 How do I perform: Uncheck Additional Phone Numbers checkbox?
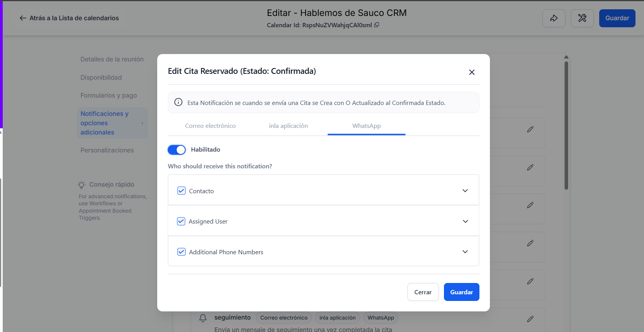(x=181, y=252)
